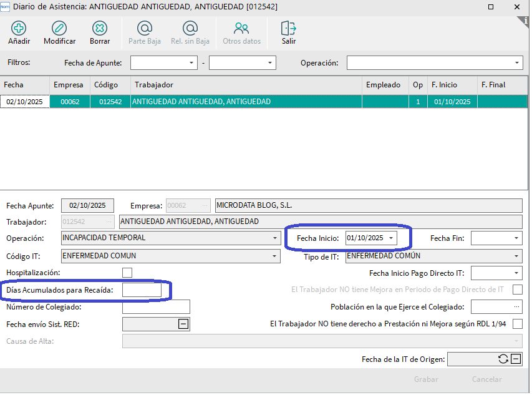Open the Código IT dropdown
Viewport: 532px width, 395px height.
pos(275,256)
